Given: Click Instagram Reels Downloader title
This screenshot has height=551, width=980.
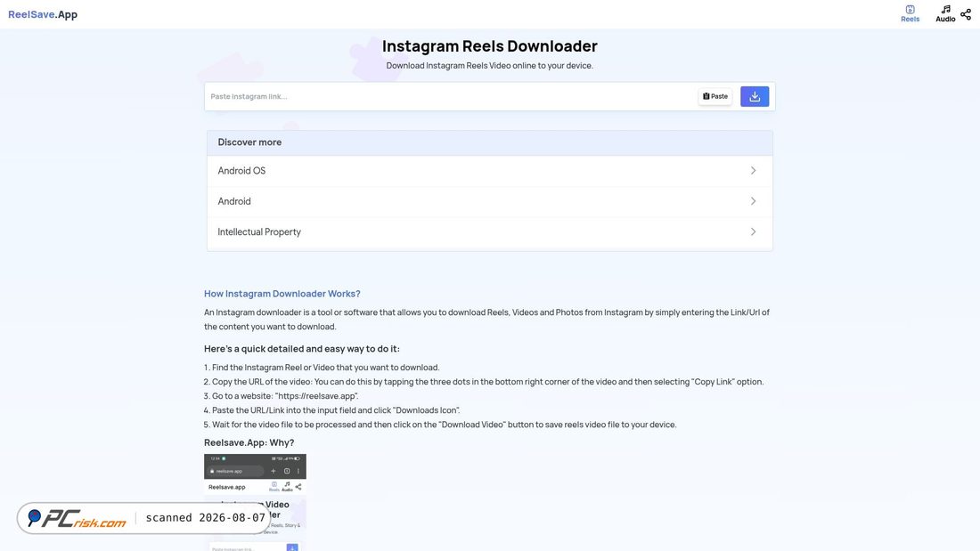Looking at the screenshot, I should [489, 46].
